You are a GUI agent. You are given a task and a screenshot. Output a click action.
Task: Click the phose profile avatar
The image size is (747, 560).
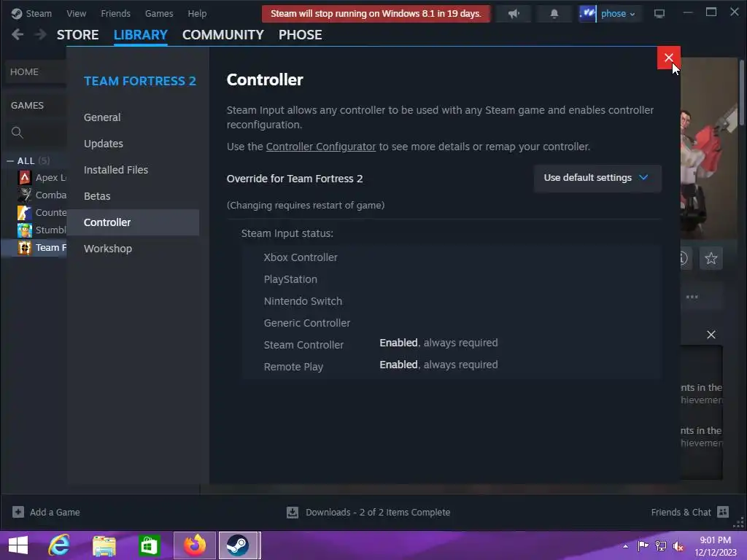click(x=587, y=13)
